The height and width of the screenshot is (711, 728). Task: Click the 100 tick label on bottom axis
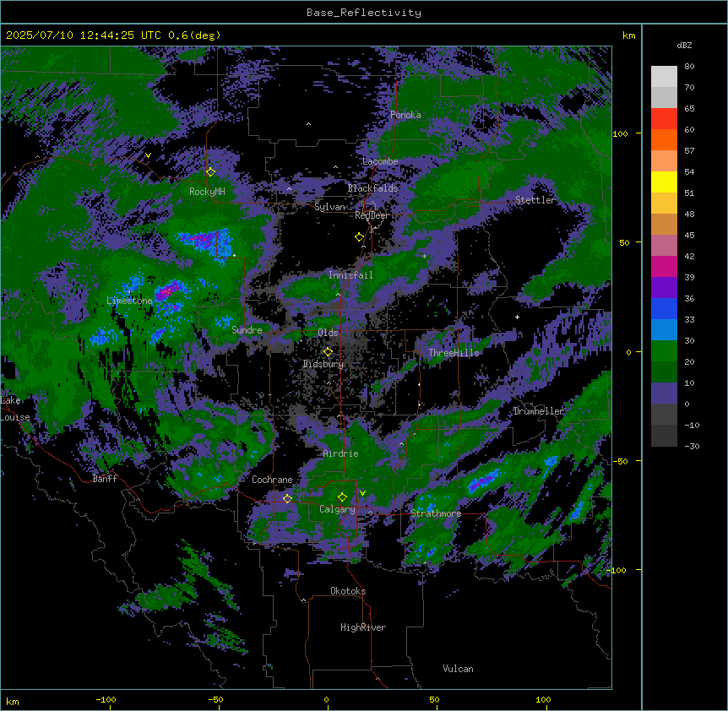(x=543, y=699)
